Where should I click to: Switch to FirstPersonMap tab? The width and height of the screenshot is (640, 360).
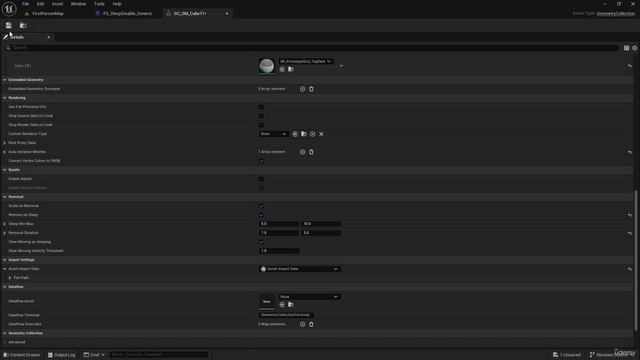[48, 13]
